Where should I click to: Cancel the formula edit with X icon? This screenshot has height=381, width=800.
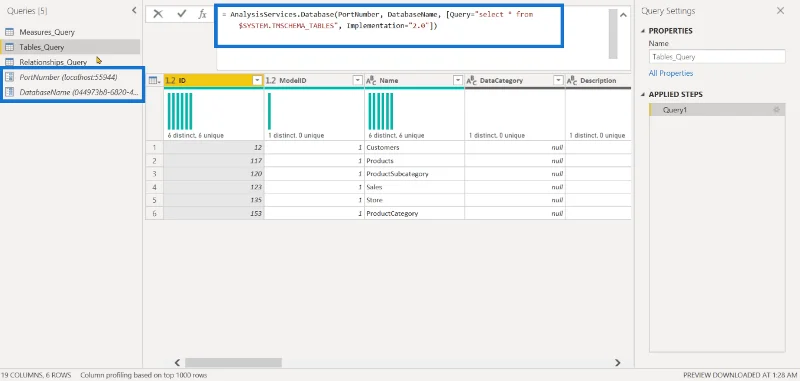pyautogui.click(x=158, y=14)
